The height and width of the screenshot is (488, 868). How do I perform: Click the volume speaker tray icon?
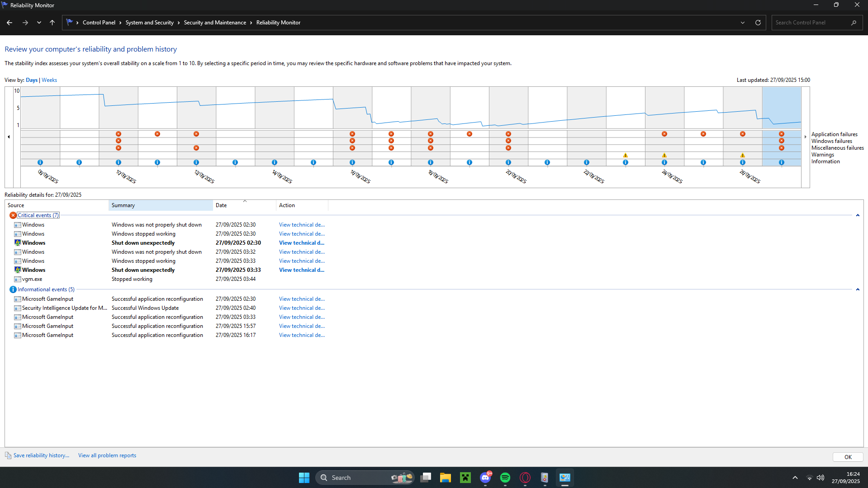[821, 478]
